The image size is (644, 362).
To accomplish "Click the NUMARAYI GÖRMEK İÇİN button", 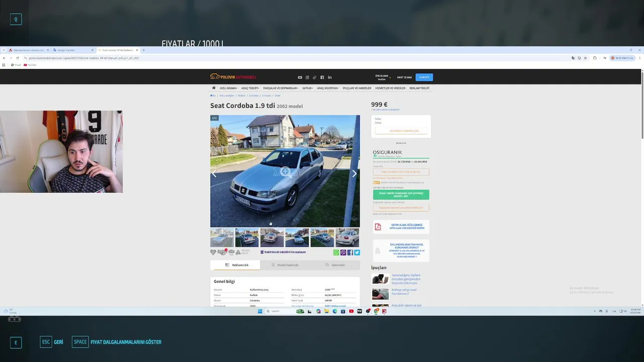I will (x=401, y=131).
